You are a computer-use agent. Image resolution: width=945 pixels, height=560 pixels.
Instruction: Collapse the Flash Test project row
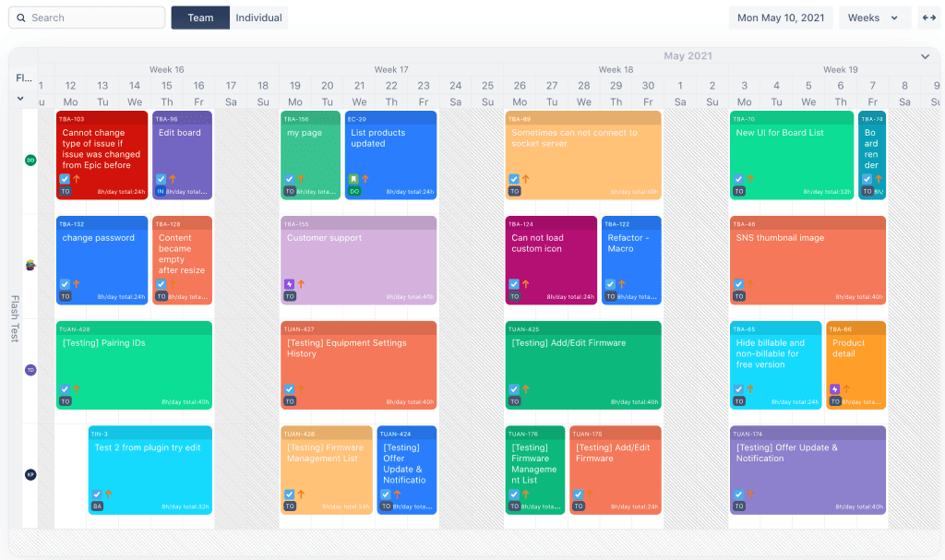20,98
